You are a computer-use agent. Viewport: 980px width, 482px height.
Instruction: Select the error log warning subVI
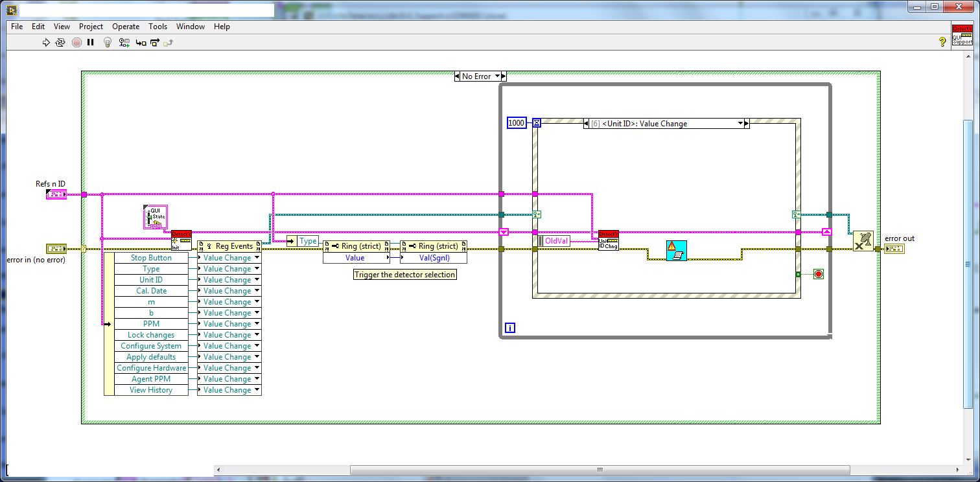[x=677, y=251]
